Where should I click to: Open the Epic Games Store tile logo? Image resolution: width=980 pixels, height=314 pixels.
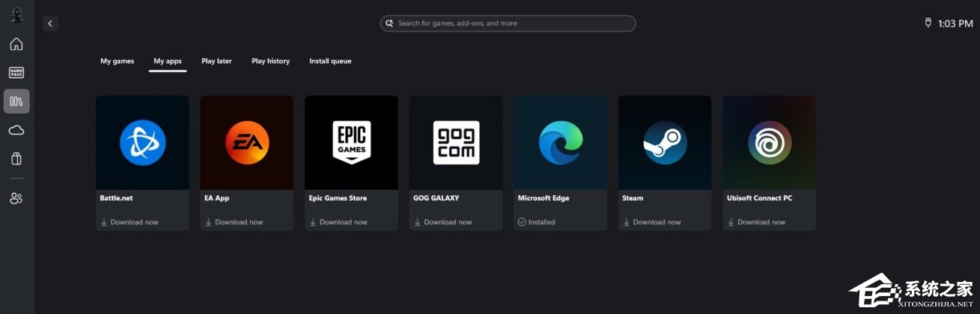click(351, 142)
